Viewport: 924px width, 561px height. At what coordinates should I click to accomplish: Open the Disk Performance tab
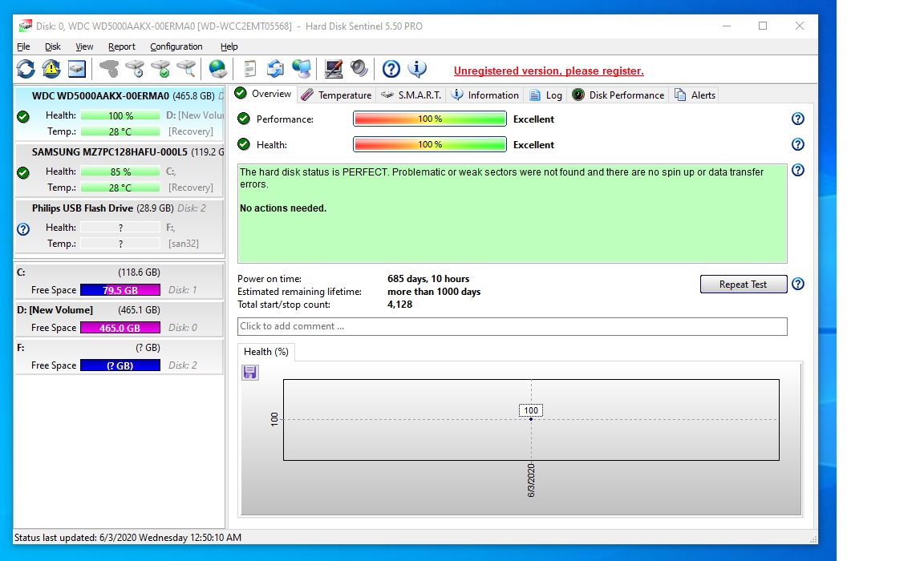click(x=618, y=95)
